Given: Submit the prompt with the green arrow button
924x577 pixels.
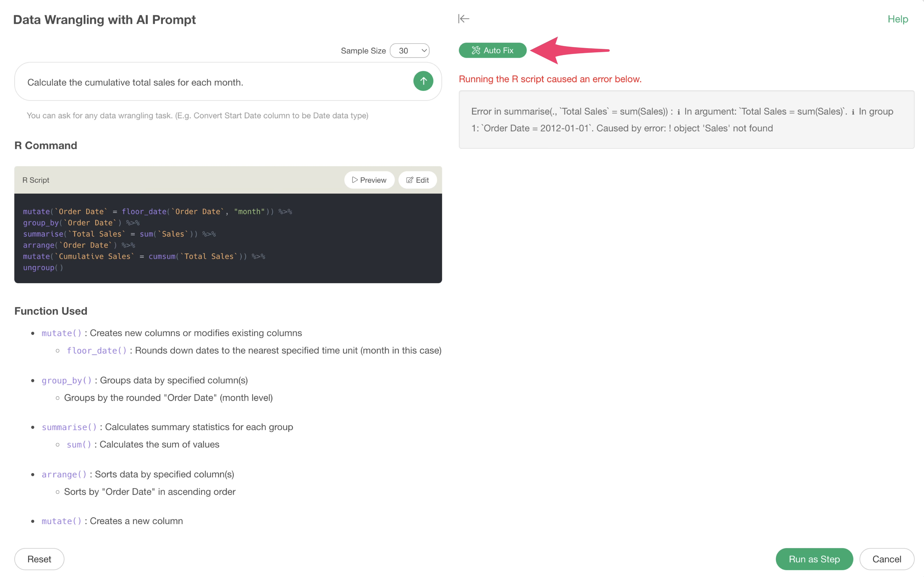Looking at the screenshot, I should tap(423, 81).
